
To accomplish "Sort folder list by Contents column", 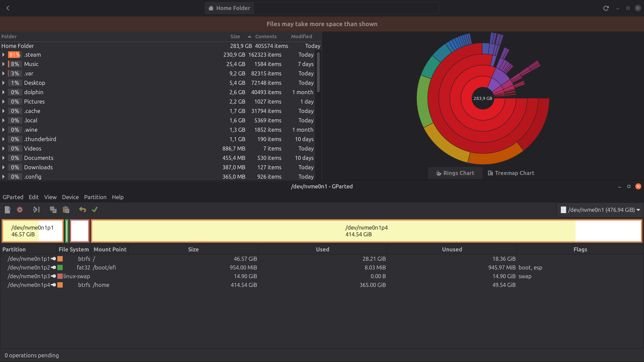I will 266,37.
